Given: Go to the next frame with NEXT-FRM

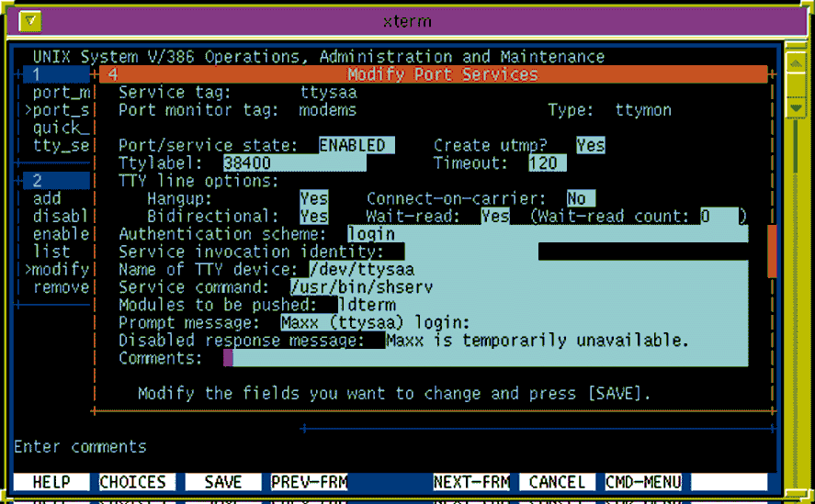Looking at the screenshot, I should [471, 482].
